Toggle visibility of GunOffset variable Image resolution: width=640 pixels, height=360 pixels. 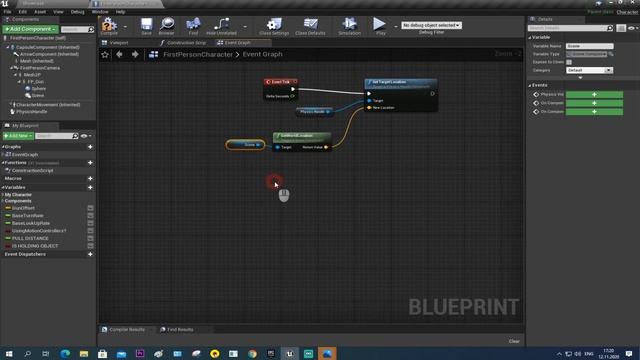[90, 208]
